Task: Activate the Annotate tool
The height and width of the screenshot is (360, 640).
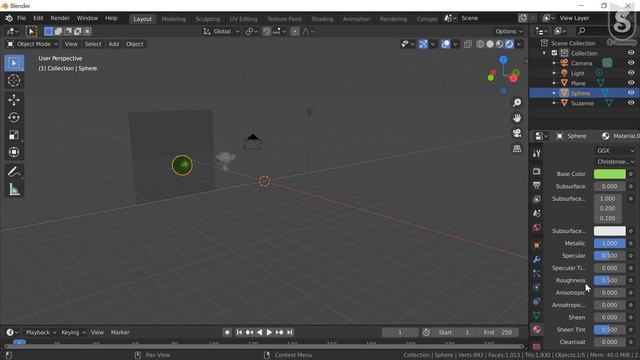Action: pyautogui.click(x=14, y=172)
